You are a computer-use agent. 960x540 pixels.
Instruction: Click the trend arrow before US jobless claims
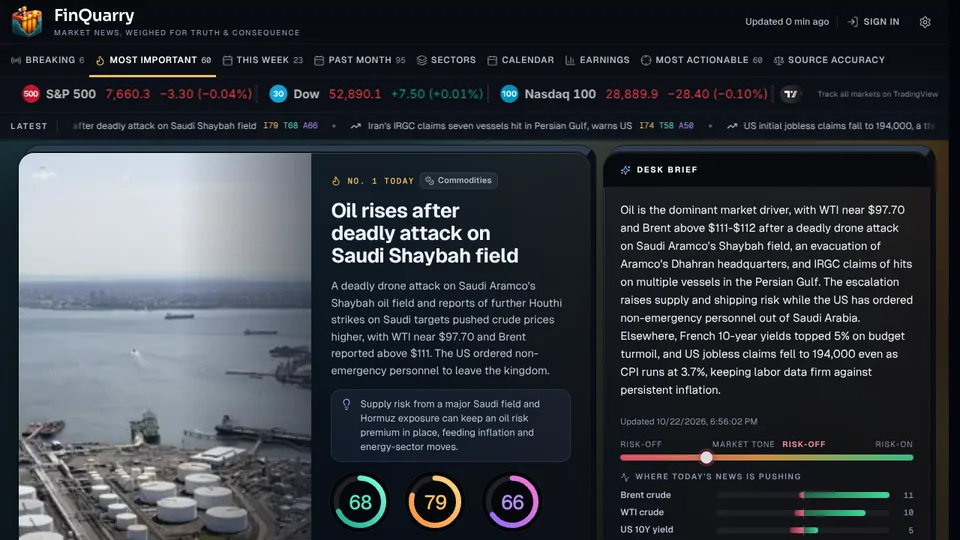[732, 126]
